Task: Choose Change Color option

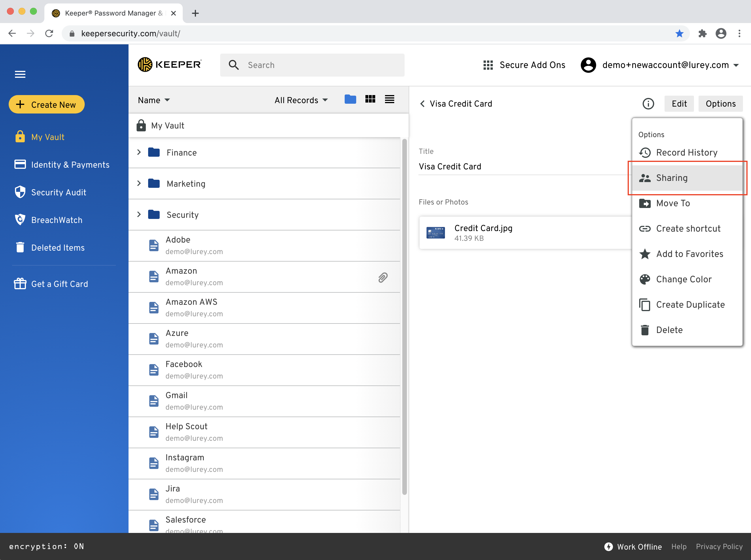Action: (x=687, y=279)
